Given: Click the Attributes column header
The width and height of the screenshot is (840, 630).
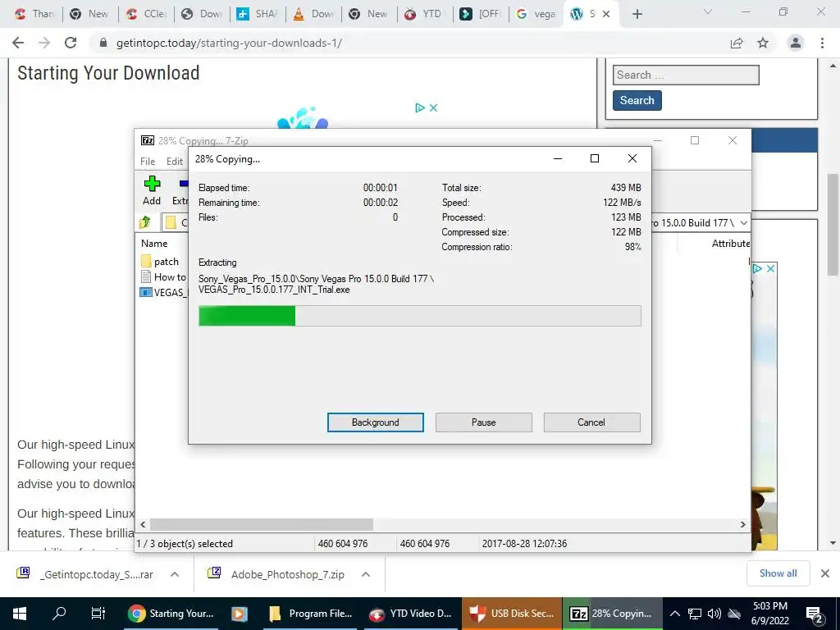Looking at the screenshot, I should [730, 243].
